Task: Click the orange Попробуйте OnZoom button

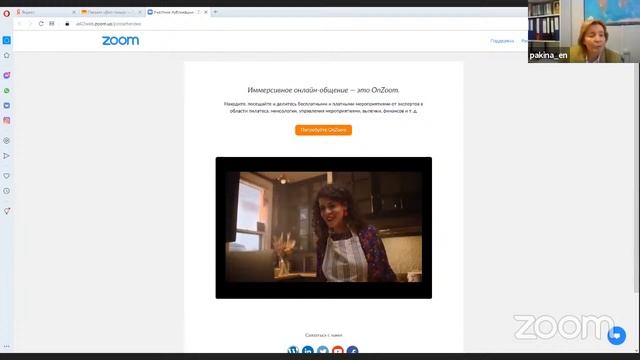Action: coord(323,130)
